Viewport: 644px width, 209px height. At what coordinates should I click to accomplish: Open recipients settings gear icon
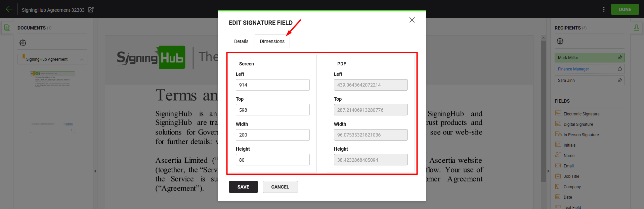(560, 41)
